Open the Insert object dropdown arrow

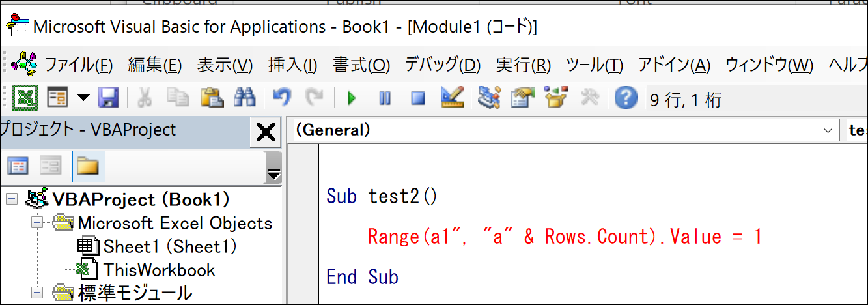(x=83, y=99)
